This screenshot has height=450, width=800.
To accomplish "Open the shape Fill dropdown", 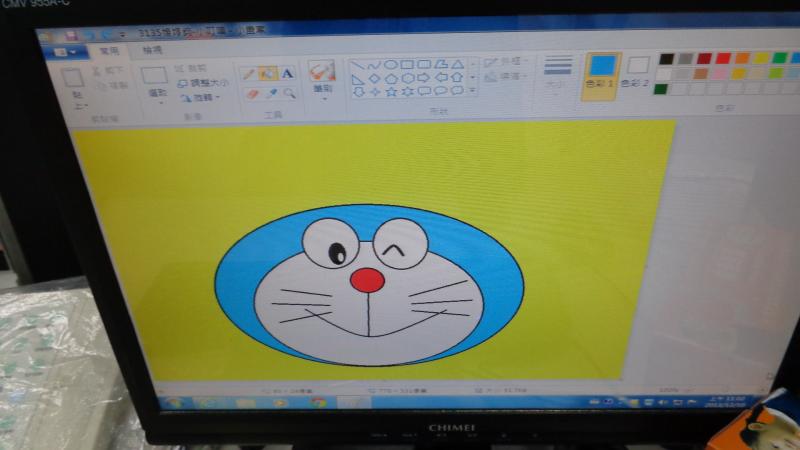I will coord(506,77).
